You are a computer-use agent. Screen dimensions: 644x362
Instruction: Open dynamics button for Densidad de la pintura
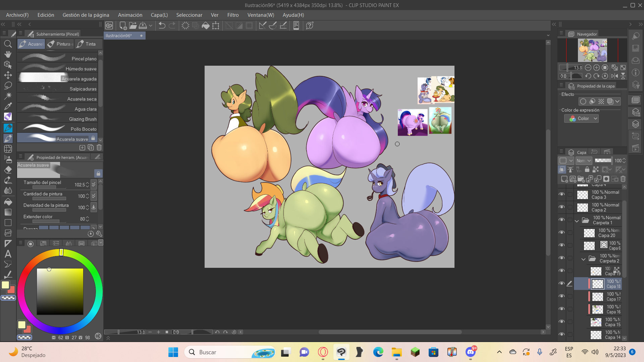pos(94,207)
